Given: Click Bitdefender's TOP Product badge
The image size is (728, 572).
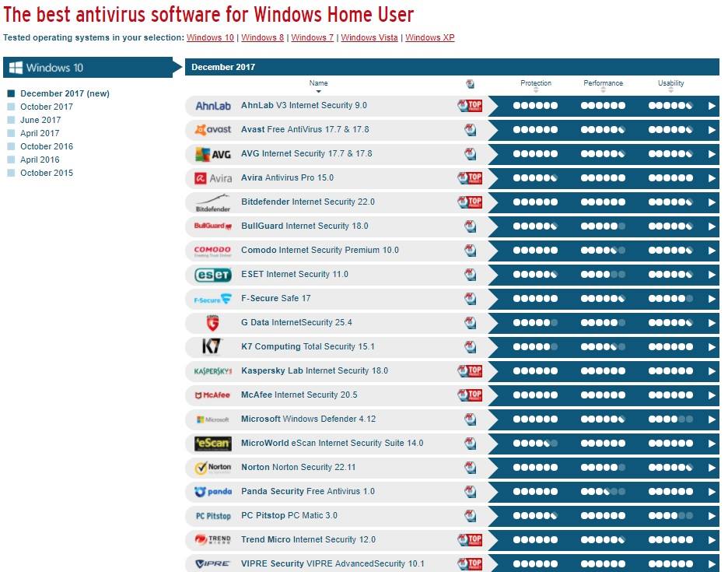Looking at the screenshot, I should pyautogui.click(x=470, y=202).
